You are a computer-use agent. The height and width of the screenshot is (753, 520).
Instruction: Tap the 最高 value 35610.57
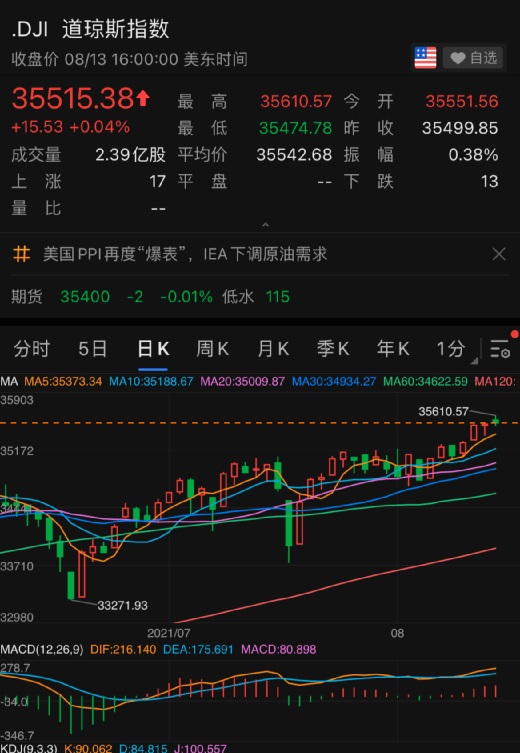click(x=296, y=101)
